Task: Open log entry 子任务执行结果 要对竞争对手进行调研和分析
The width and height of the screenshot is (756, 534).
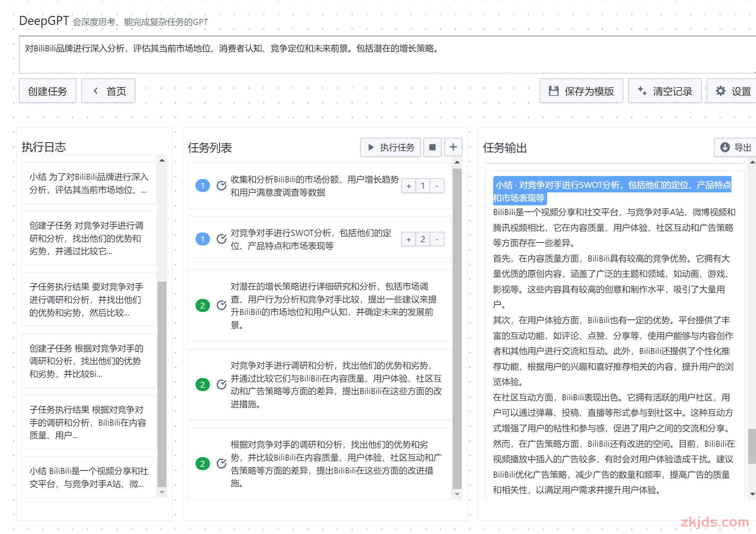Action: point(89,299)
